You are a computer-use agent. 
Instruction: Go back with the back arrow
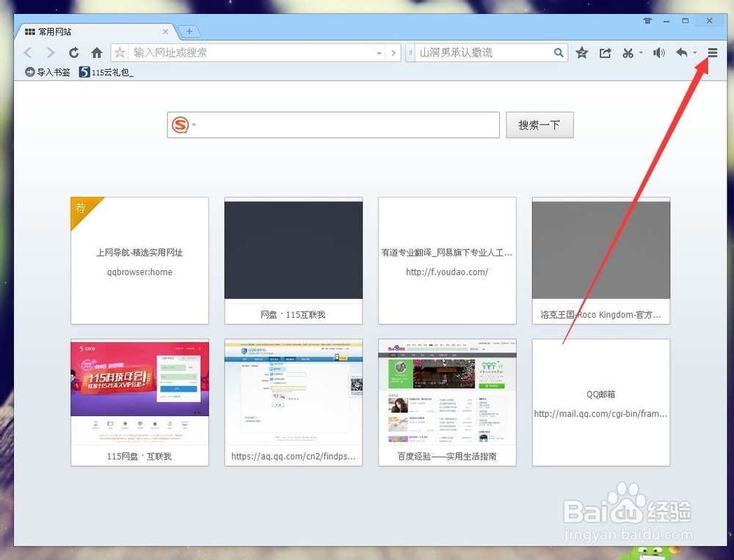pyautogui.click(x=28, y=53)
